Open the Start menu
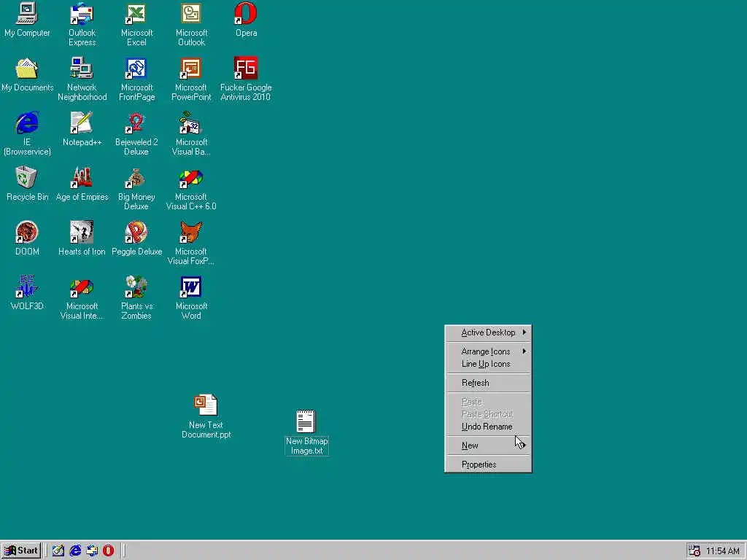This screenshot has height=560, width=747. 21,551
